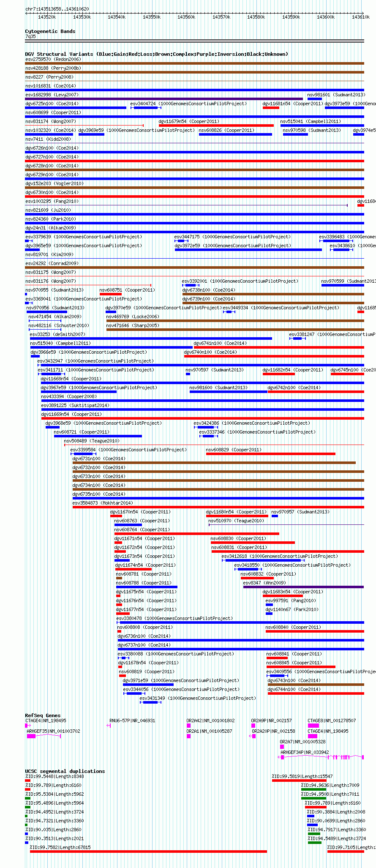Image resolution: width=376 pixels, height=868 pixels.
Task: Open the nsv608699 (Cooper2011) variant label
Action: click(x=53, y=112)
